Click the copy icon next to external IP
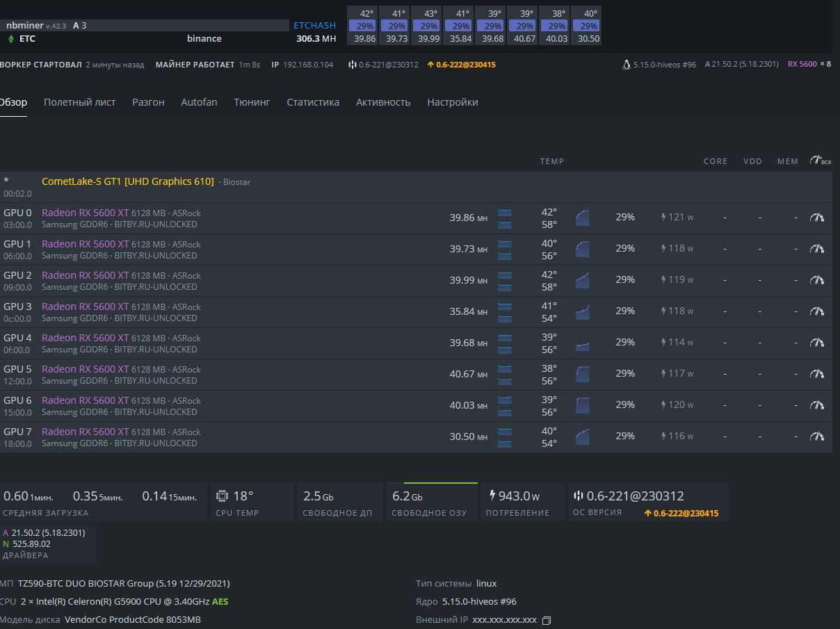Viewport: 840px width, 629px height. 547,620
